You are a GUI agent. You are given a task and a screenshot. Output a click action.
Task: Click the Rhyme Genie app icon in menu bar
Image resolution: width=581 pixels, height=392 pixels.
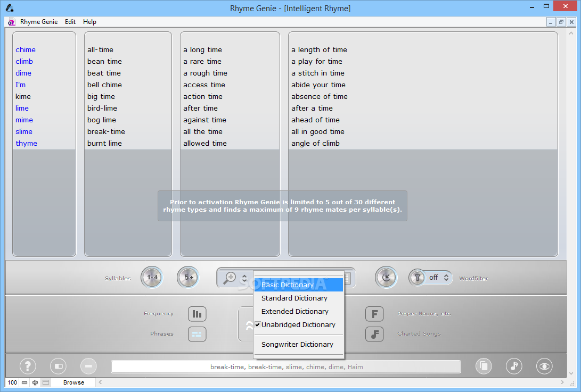pos(12,22)
